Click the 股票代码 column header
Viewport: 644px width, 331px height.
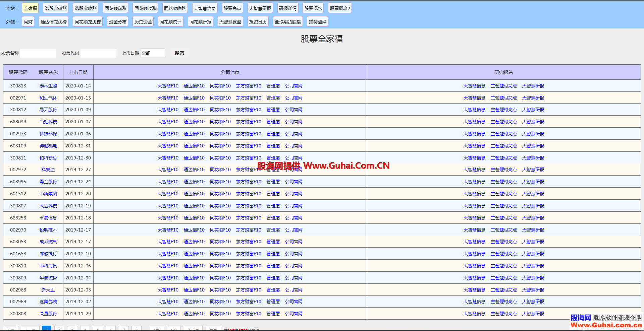[x=18, y=72]
